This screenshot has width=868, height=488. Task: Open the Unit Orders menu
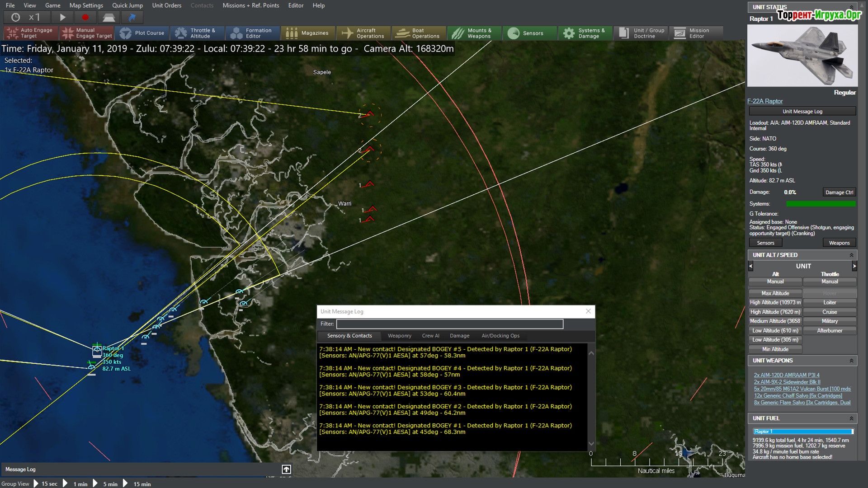[166, 5]
